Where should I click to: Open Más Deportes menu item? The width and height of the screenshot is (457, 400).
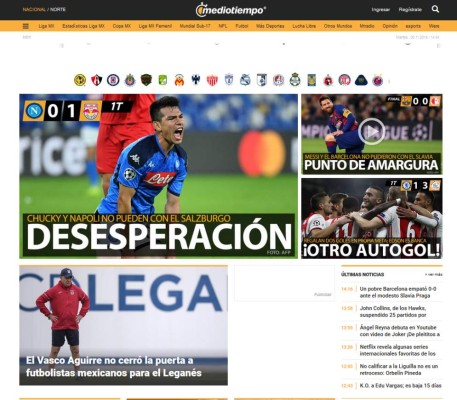[270, 26]
